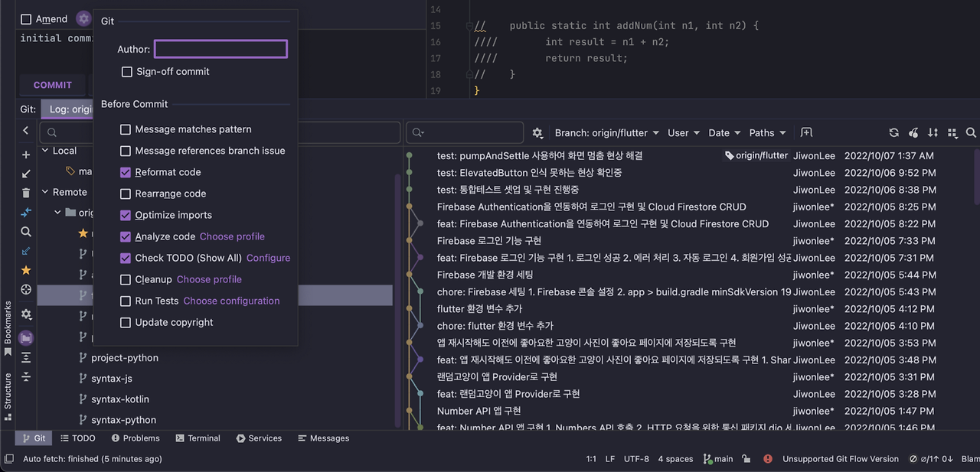Open line separator LF selector
Screen dimensions: 980x472
tap(610, 459)
